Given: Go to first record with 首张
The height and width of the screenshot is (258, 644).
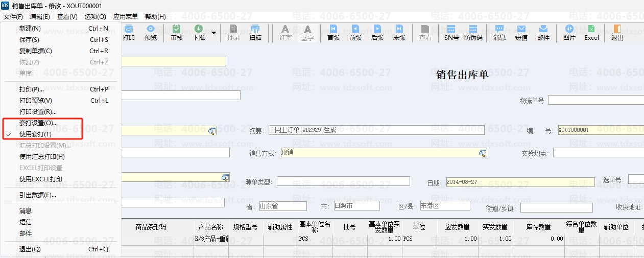Looking at the screenshot, I should pos(333,33).
